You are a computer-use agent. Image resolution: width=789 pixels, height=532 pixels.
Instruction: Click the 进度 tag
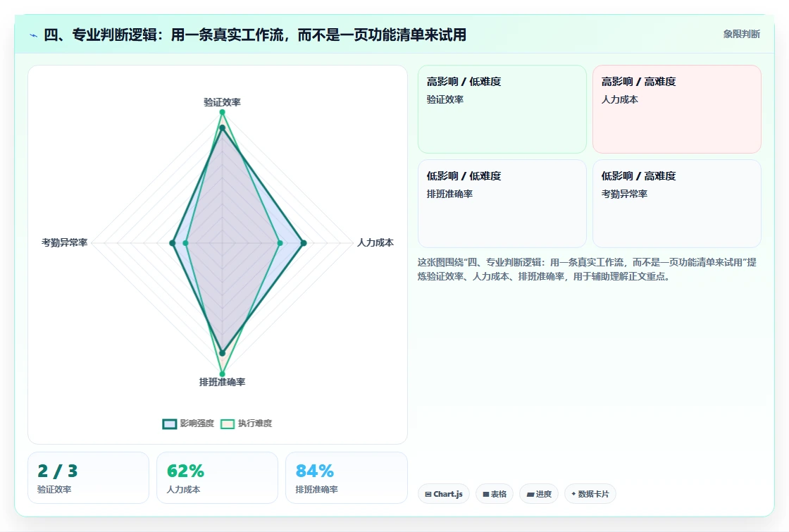point(539,494)
